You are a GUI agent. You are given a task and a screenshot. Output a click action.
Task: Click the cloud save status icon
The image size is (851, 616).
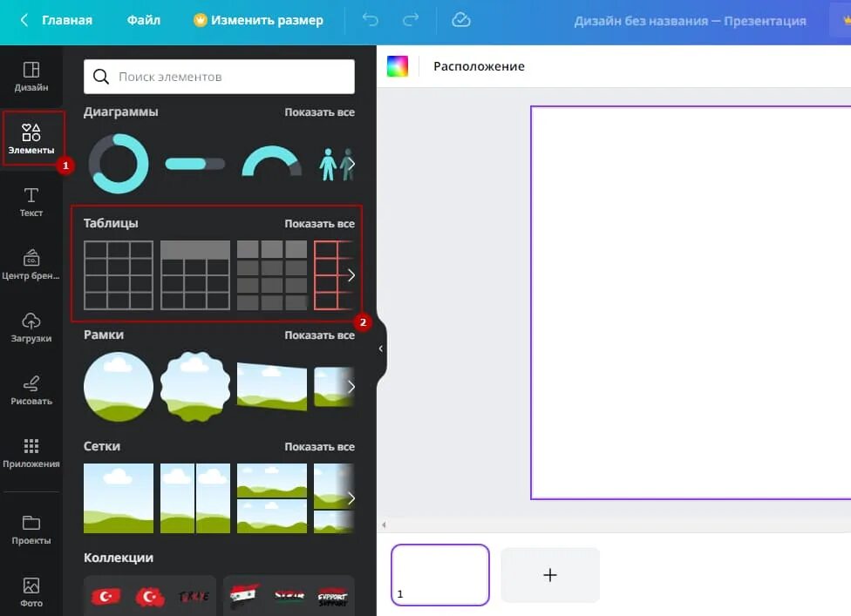click(x=460, y=20)
